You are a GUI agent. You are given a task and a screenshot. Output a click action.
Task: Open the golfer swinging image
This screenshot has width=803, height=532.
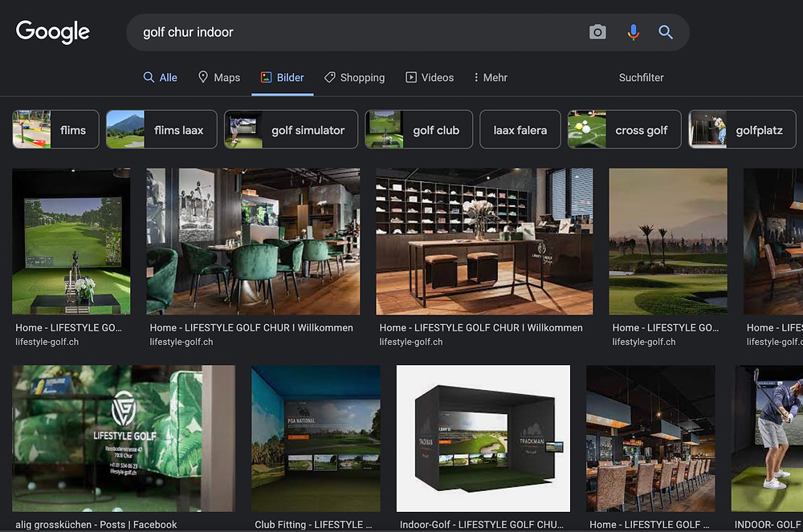click(x=767, y=438)
